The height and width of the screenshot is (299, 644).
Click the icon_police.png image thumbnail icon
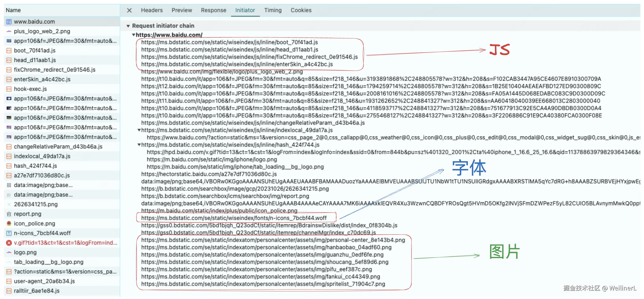click(x=9, y=223)
